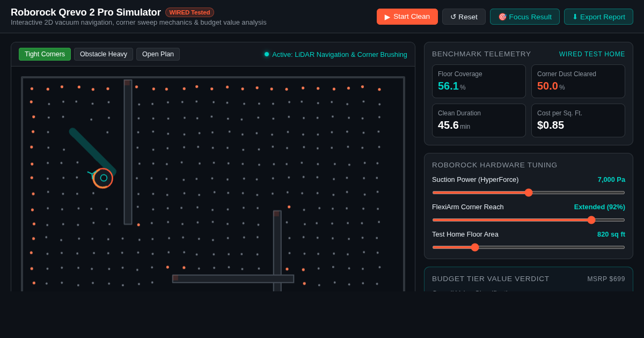Viewport: 644px width, 338px height.
Task: Click the play icon on Start Clean
Action: coord(387,17)
